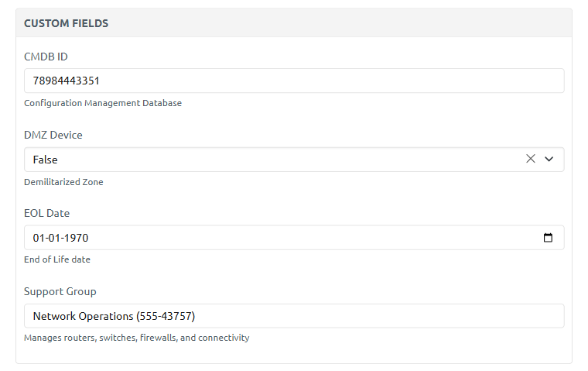
Task: Click 'Configuration Management Database' help text
Action: tap(103, 103)
